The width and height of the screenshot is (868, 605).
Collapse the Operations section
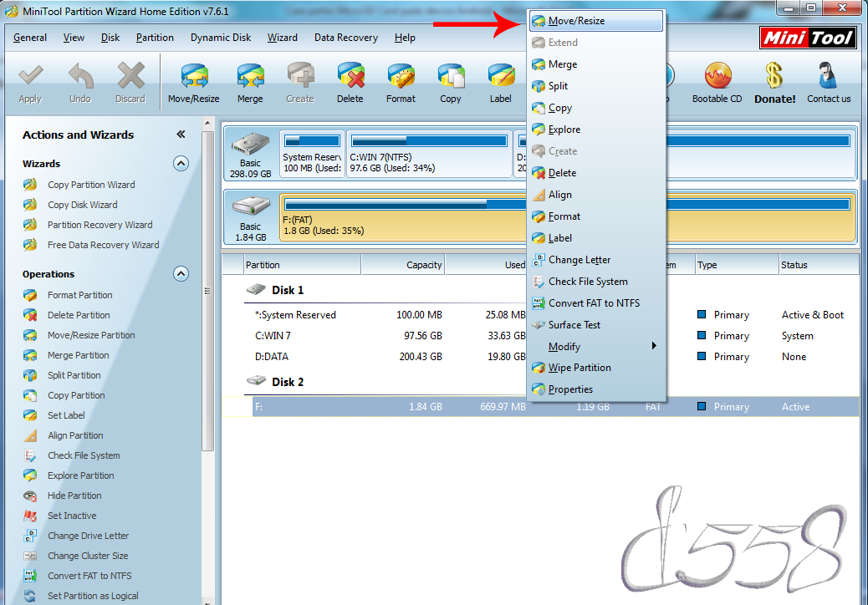181,274
